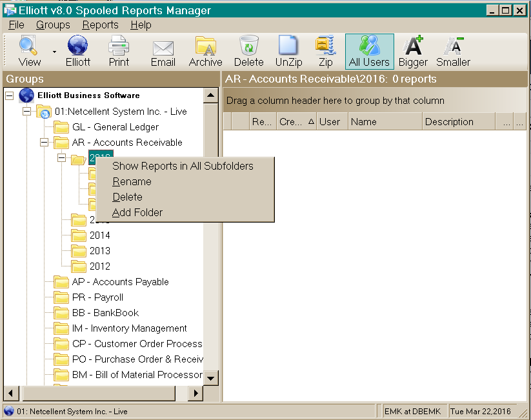Choose Delete in the context menu
Viewport: 531px width, 420px height.
point(185,197)
